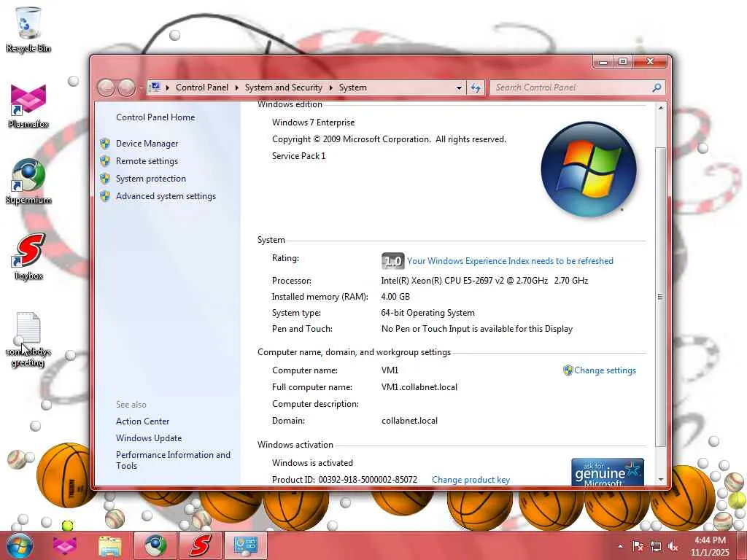The image size is (747, 560).
Task: Click the search magnifier icon
Action: click(657, 87)
